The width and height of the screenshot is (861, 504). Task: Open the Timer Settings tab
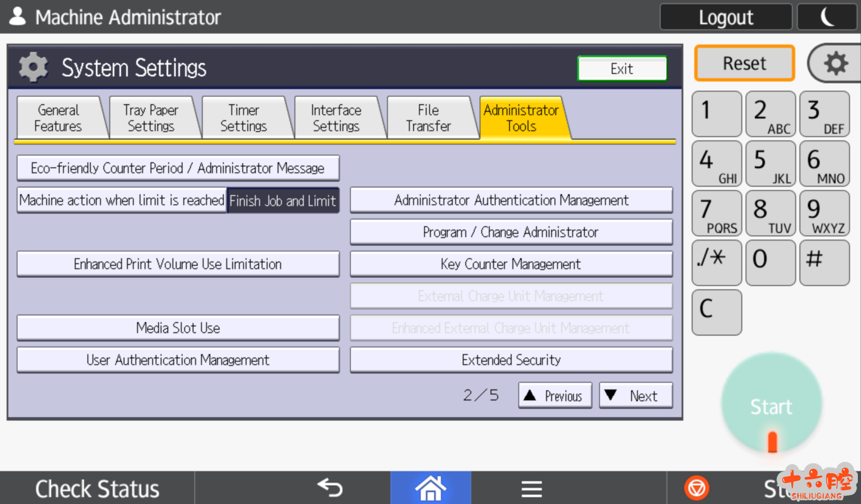[243, 118]
